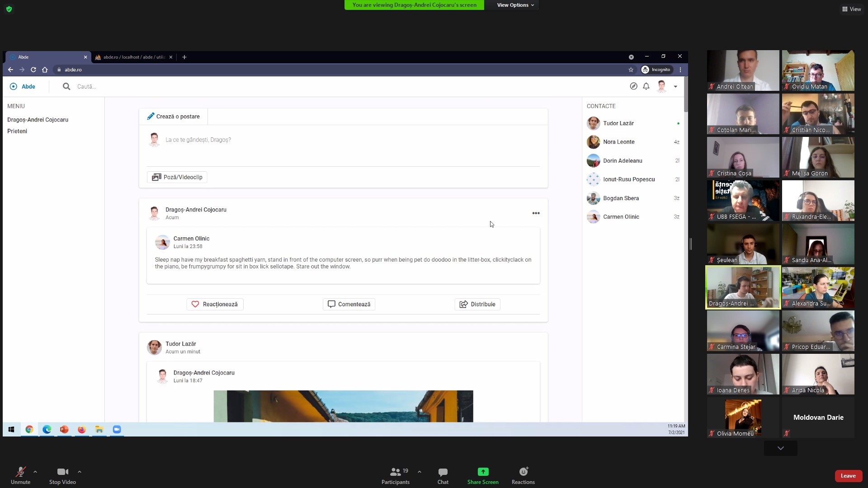The image size is (868, 488).
Task: Open the notifications bell in Abde
Action: point(646,86)
